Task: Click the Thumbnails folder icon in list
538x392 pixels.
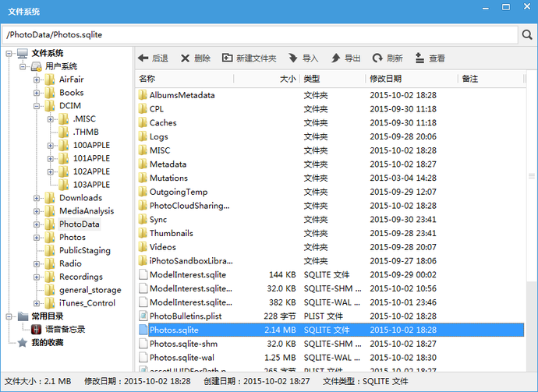Action: [x=143, y=233]
